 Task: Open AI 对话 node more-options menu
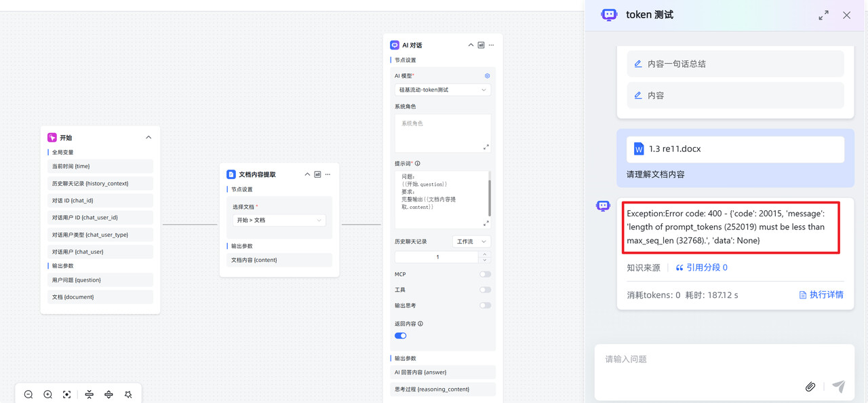tap(492, 45)
